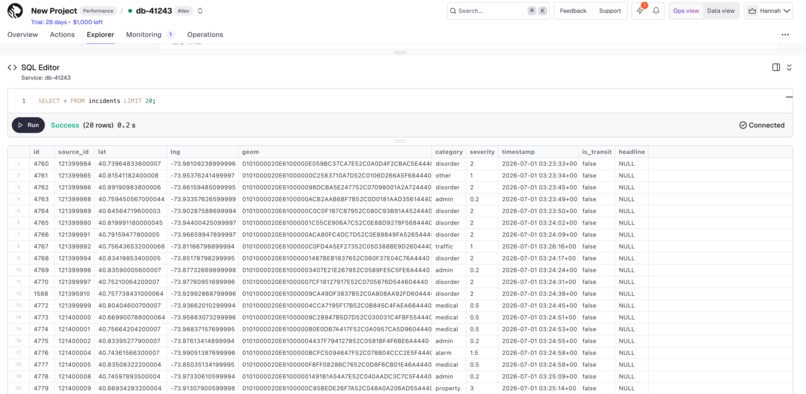This screenshot has height=394, width=806.
Task: Click the Support button
Action: (610, 11)
